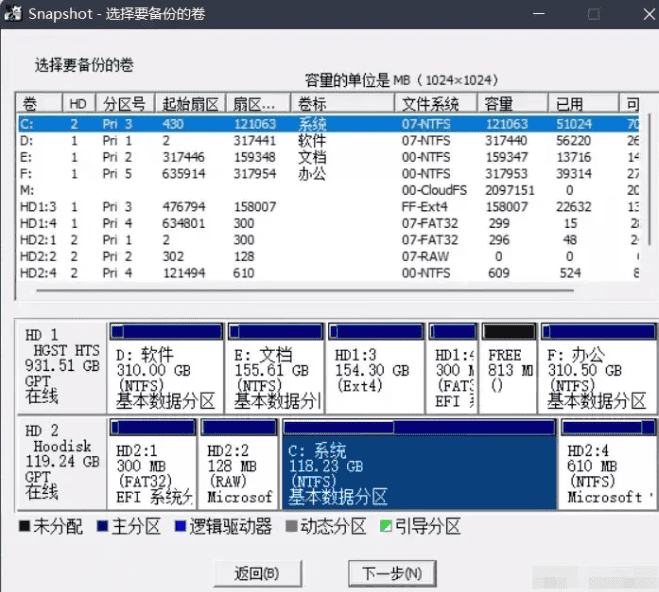Click the green 引导分区 legend swatch
The height and width of the screenshot is (592, 659).
coord(386,526)
